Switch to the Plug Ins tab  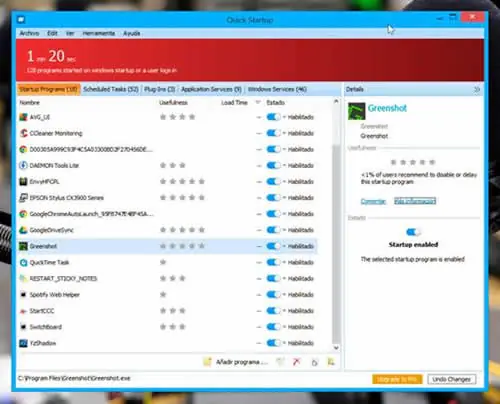(x=160, y=89)
